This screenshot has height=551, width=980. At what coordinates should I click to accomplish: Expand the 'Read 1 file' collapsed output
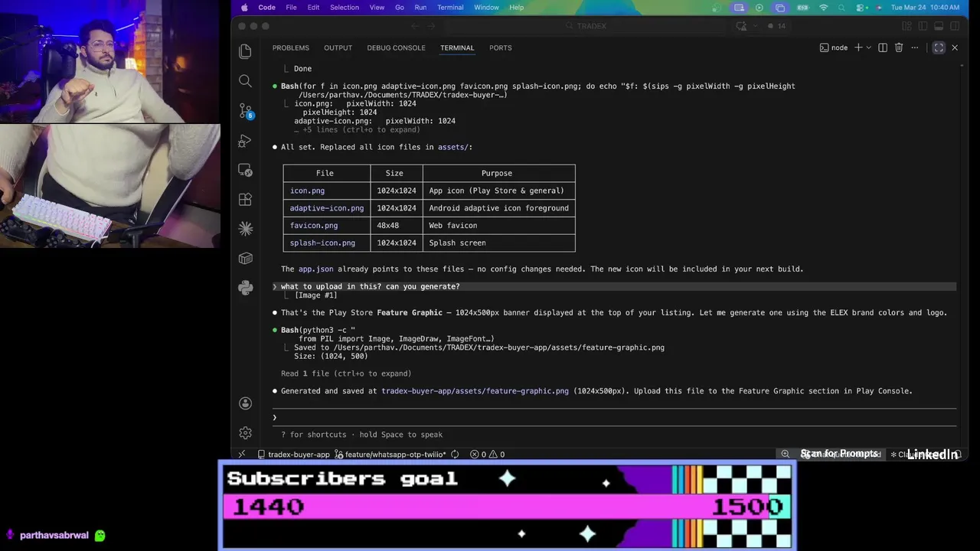(x=346, y=373)
